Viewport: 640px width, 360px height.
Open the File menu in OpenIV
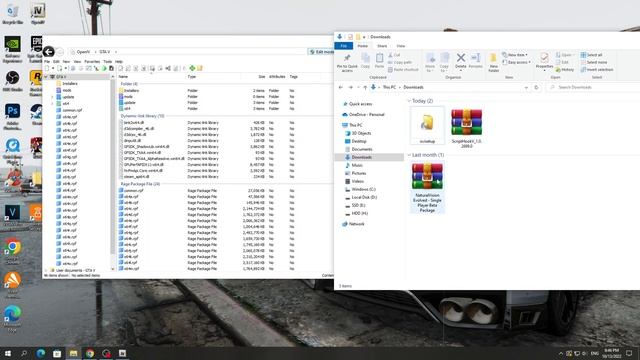[47, 62]
